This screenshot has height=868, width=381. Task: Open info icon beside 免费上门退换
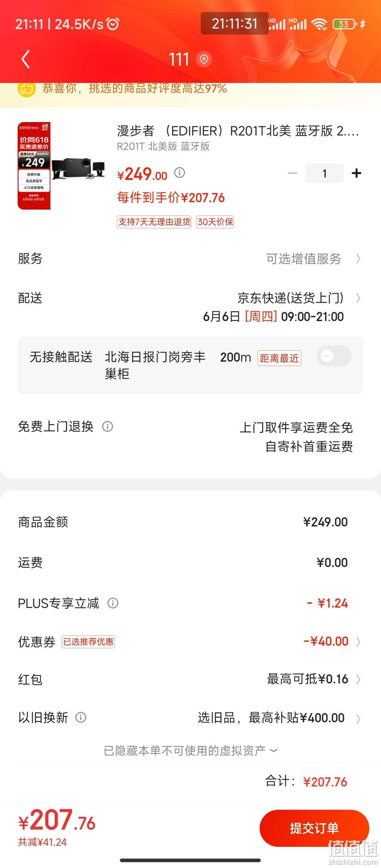click(108, 426)
